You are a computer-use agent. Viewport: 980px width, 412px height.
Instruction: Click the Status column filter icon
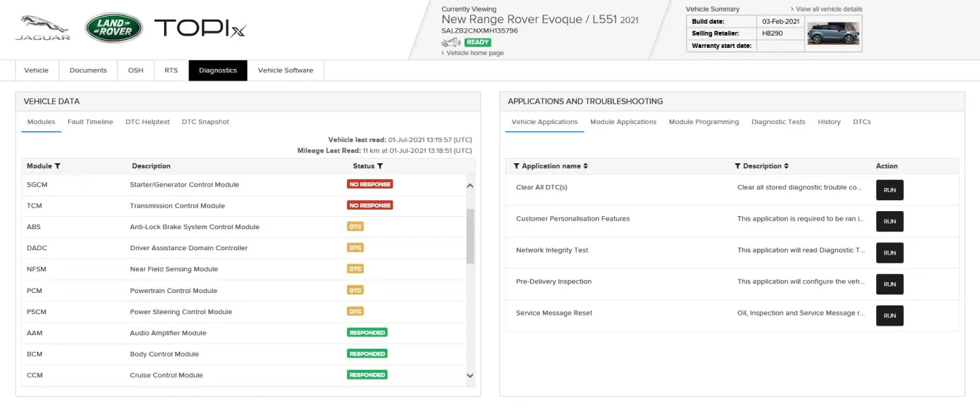[380, 166]
